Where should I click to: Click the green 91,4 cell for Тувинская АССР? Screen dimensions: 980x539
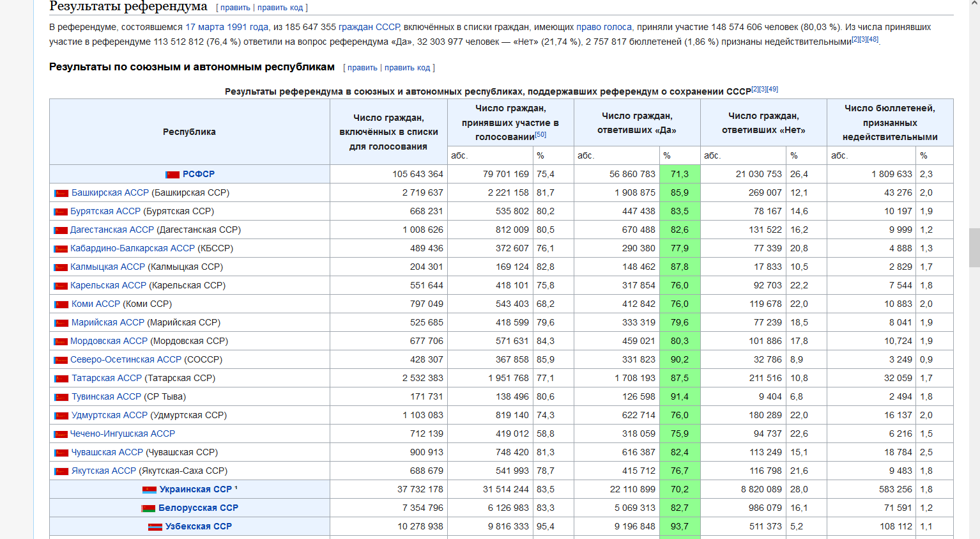(x=680, y=396)
